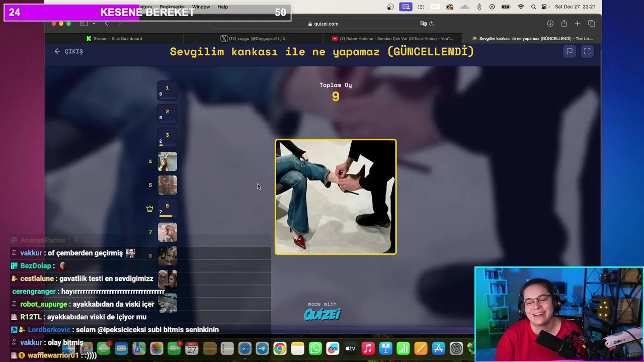Open sidebar dropdown chevron
This screenshot has width=644, height=362.
94,24
